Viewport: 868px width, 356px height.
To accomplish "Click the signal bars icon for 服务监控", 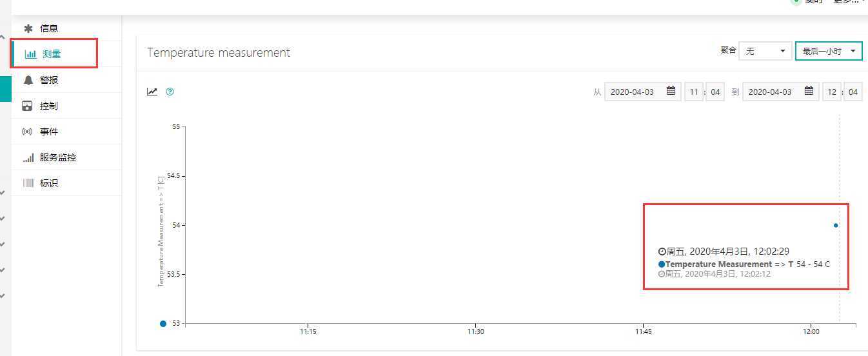I will click(x=28, y=157).
